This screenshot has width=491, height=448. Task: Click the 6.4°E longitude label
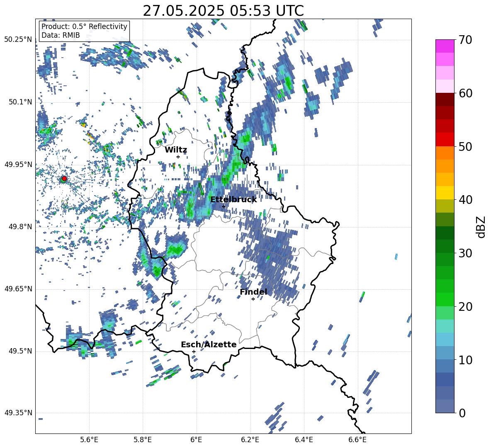(304, 440)
